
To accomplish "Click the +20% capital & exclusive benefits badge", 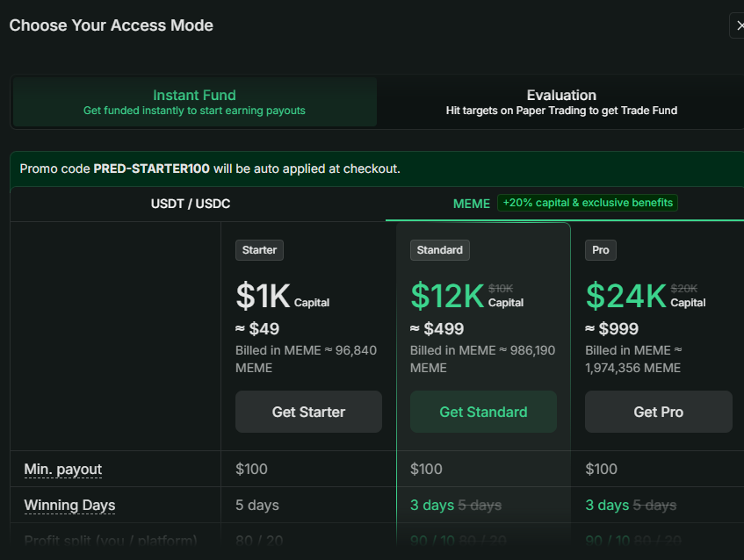I will 588,203.
